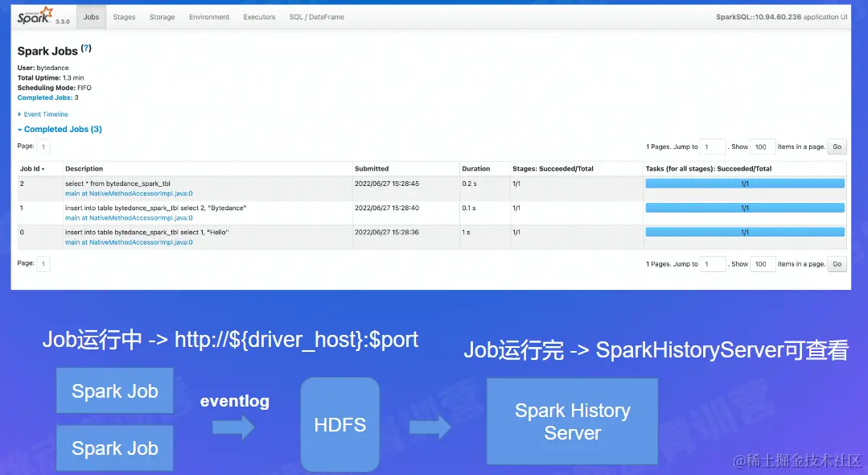Image resolution: width=868 pixels, height=475 pixels.
Task: Click the Total Uptime: 1.3 min text
Action: click(51, 77)
